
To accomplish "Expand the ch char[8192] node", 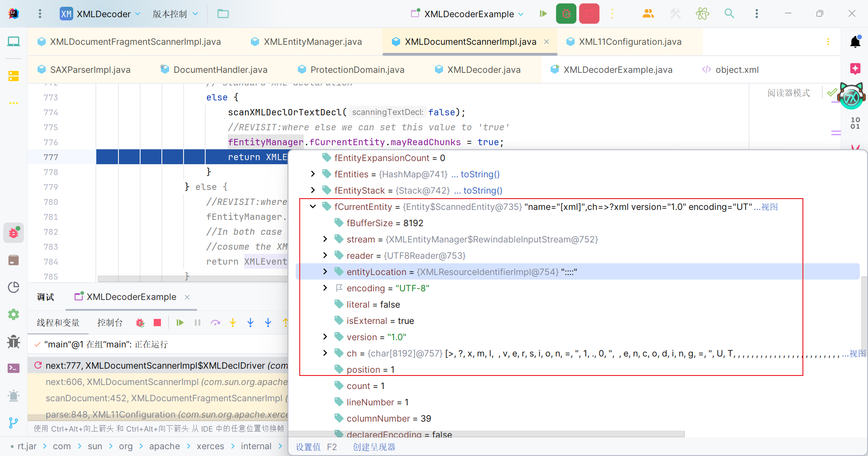I will pyautogui.click(x=325, y=353).
